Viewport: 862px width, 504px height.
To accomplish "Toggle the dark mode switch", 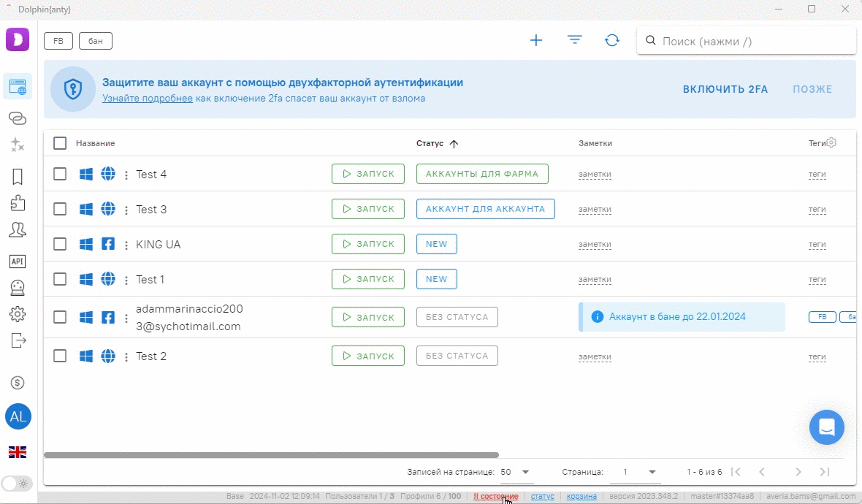I will pos(16,484).
